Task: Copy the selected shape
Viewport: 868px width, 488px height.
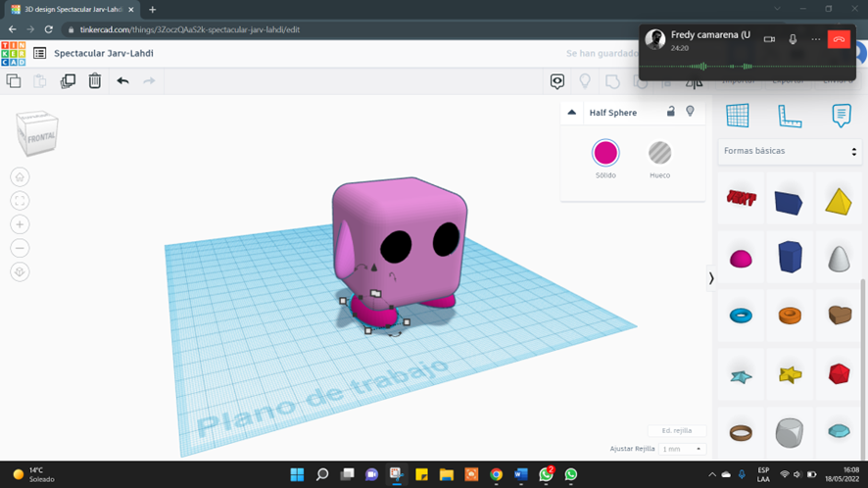Action: [14, 81]
